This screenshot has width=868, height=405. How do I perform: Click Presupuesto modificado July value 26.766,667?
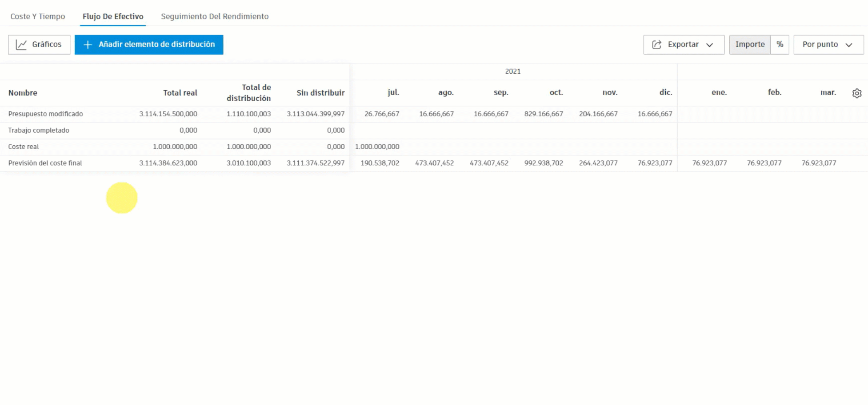coord(382,114)
